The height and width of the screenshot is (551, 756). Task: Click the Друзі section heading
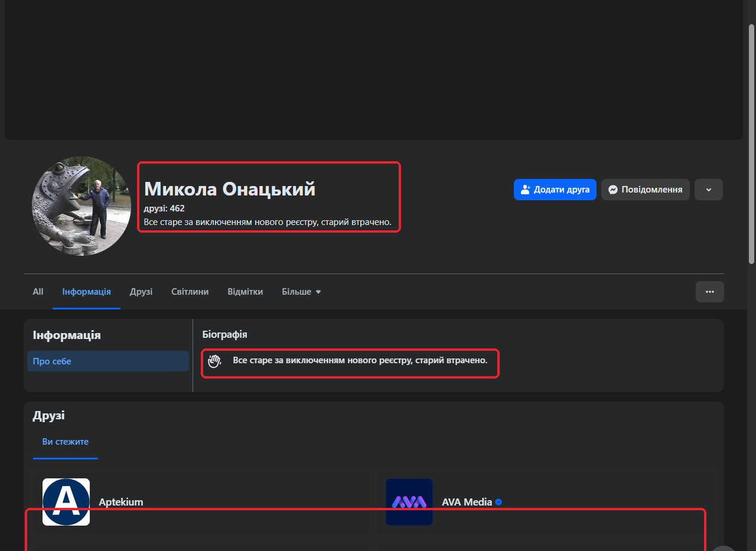pos(49,415)
